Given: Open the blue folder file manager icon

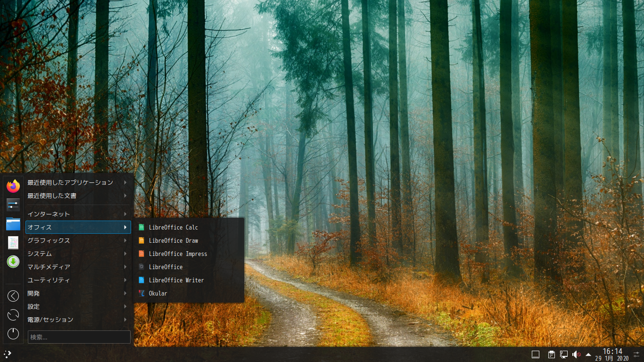Looking at the screenshot, I should pyautogui.click(x=13, y=224).
